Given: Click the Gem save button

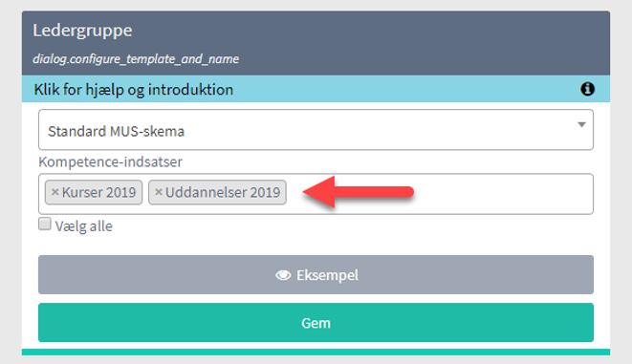Looking at the screenshot, I should [x=316, y=323].
